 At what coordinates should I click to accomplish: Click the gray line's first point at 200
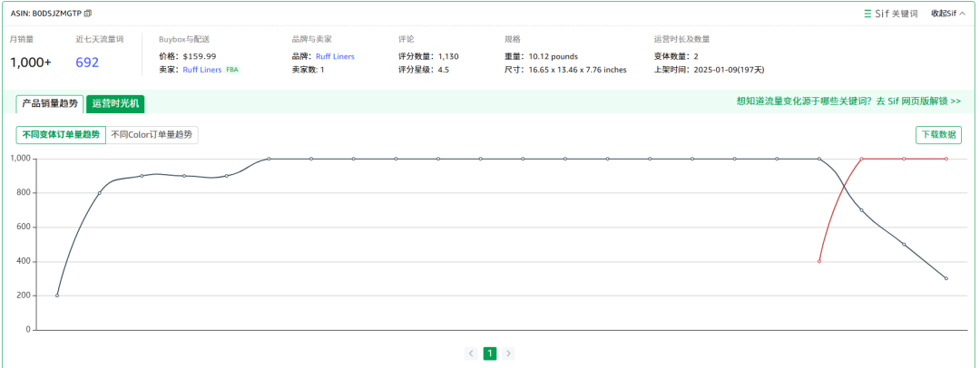coord(57,295)
